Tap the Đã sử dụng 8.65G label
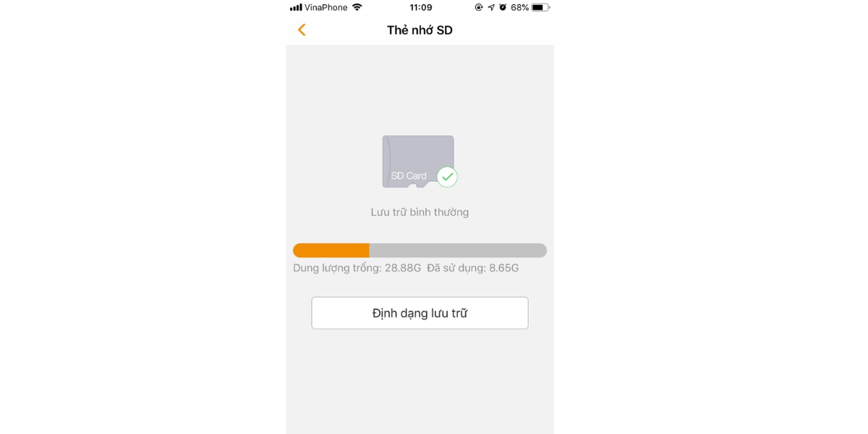Image resolution: width=868 pixels, height=434 pixels. coord(473,268)
